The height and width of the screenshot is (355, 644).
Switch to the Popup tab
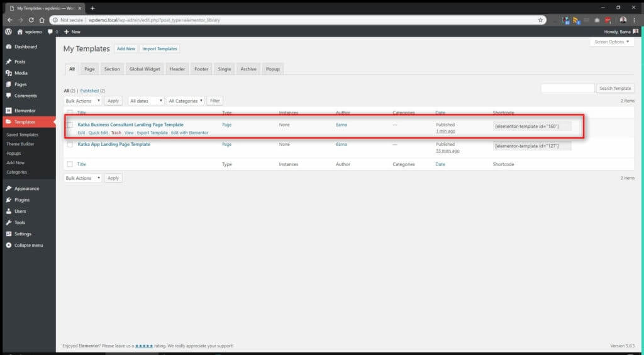[x=272, y=69]
